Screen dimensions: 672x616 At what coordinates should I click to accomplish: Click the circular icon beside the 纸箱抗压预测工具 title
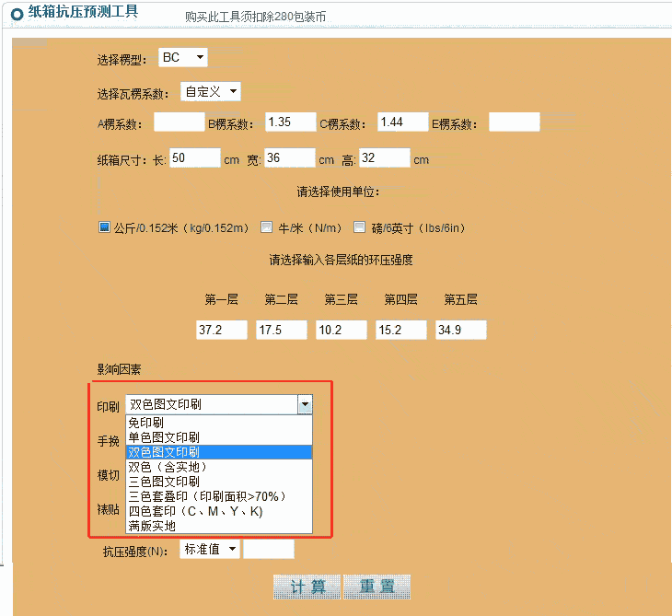click(x=17, y=13)
